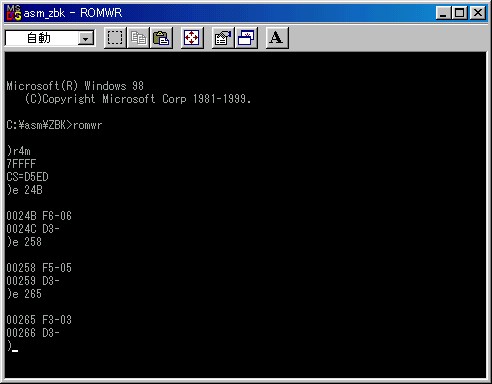
Task: Click the '0024B F6-06' line
Action: [39, 216]
